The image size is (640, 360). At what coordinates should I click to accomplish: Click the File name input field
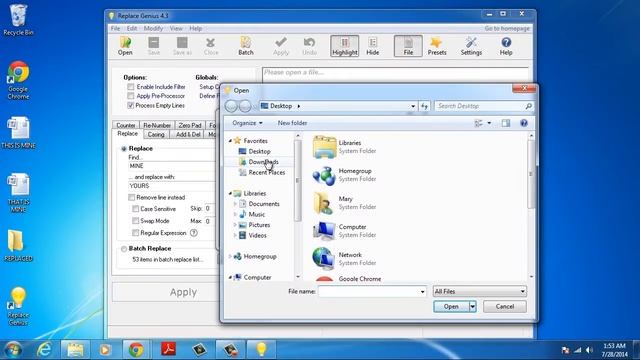(369, 291)
